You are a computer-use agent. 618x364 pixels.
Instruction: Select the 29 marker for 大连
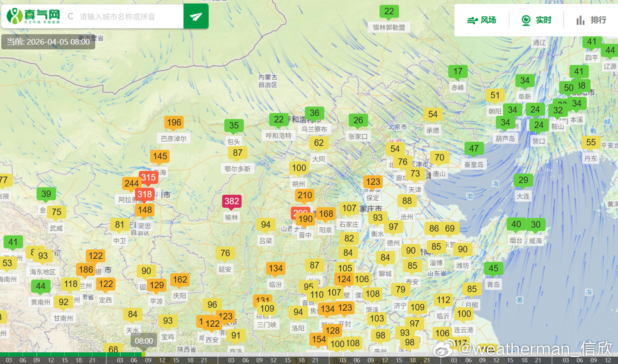(x=523, y=180)
